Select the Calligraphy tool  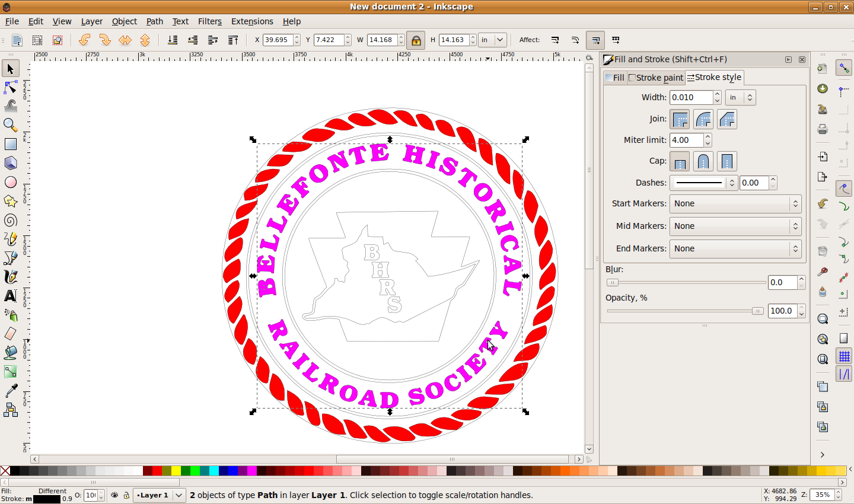coord(11,277)
